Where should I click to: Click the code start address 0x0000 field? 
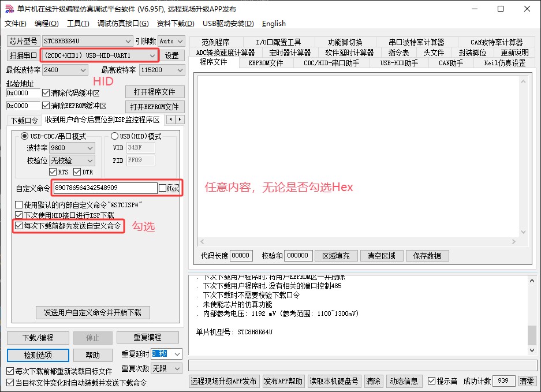23,93
